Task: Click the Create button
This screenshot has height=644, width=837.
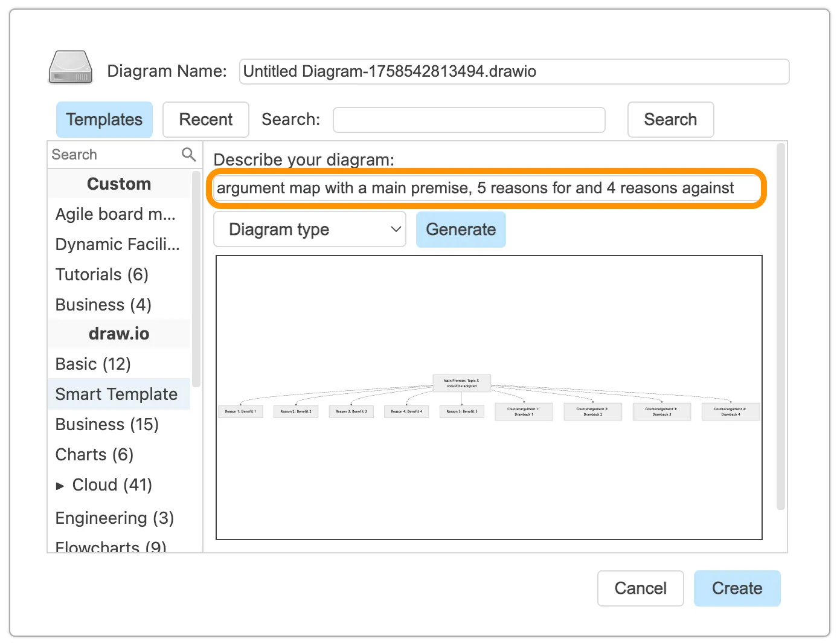Action: click(736, 588)
